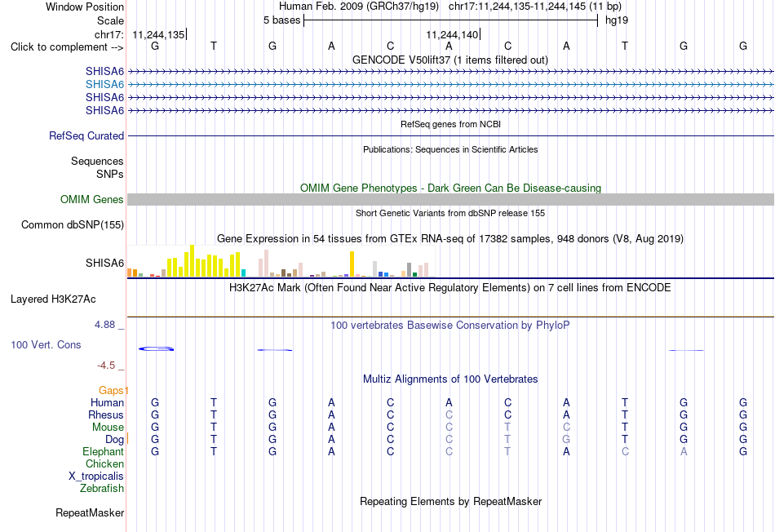Click the -4.5 PhyloP axis value
Viewport: 775px width, 532px height.
tap(106, 366)
